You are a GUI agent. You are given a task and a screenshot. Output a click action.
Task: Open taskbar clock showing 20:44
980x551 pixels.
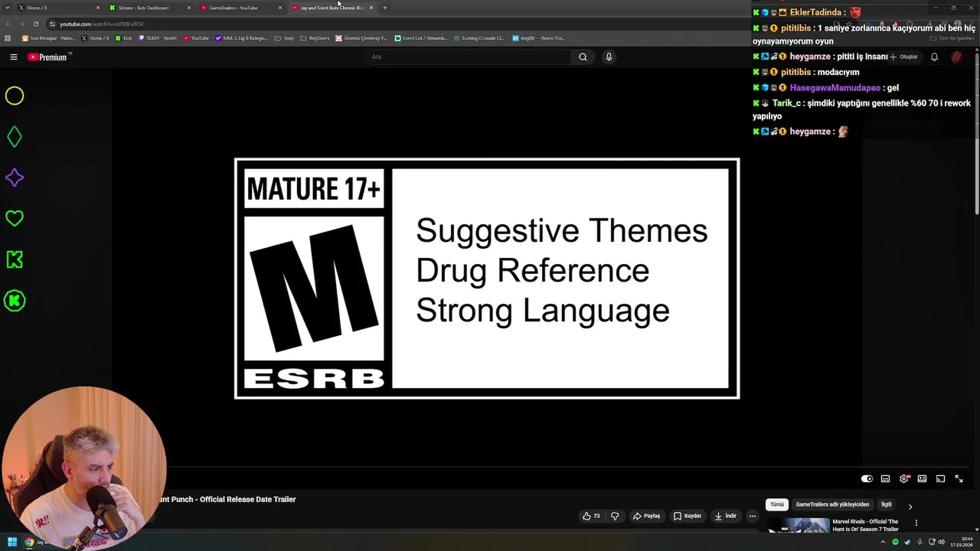[962, 543]
